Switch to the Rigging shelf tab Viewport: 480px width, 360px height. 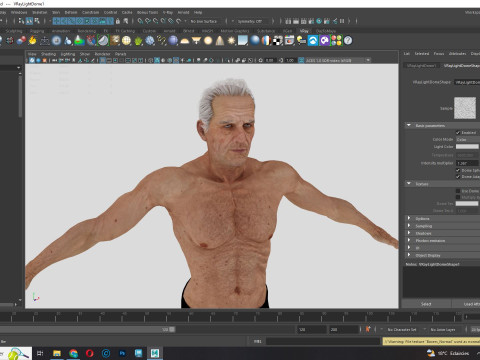click(37, 31)
